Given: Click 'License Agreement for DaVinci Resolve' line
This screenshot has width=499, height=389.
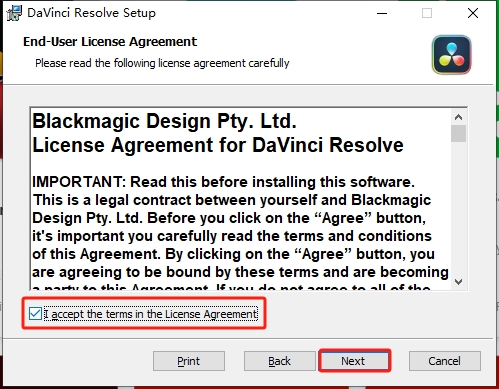Looking at the screenshot, I should [x=218, y=145].
